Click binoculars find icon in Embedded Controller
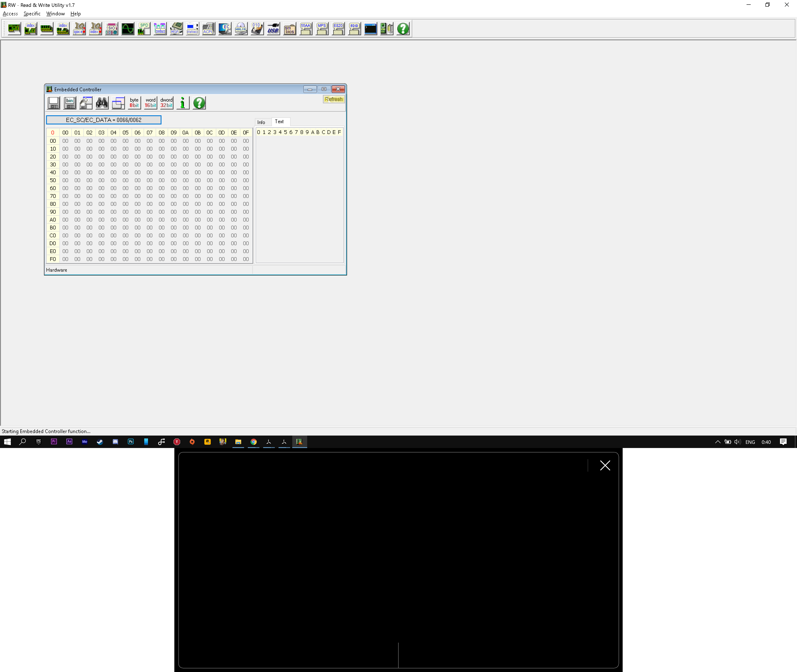Screen dimensions: 797x672 point(102,103)
